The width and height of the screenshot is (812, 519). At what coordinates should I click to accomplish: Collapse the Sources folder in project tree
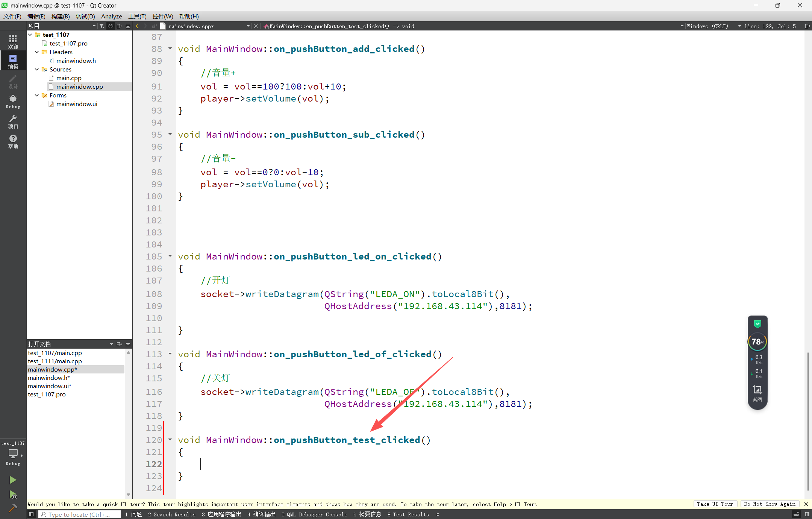(x=37, y=69)
